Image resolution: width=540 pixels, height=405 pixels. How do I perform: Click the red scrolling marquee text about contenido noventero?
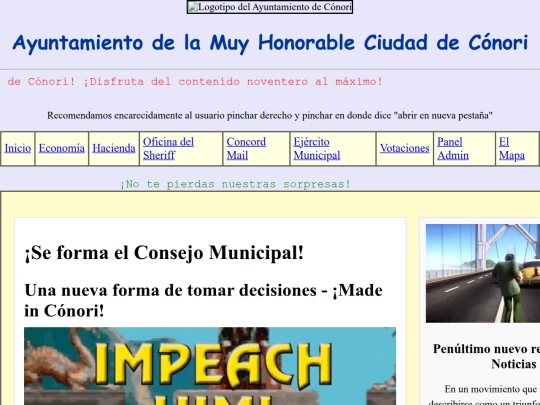[195, 82]
